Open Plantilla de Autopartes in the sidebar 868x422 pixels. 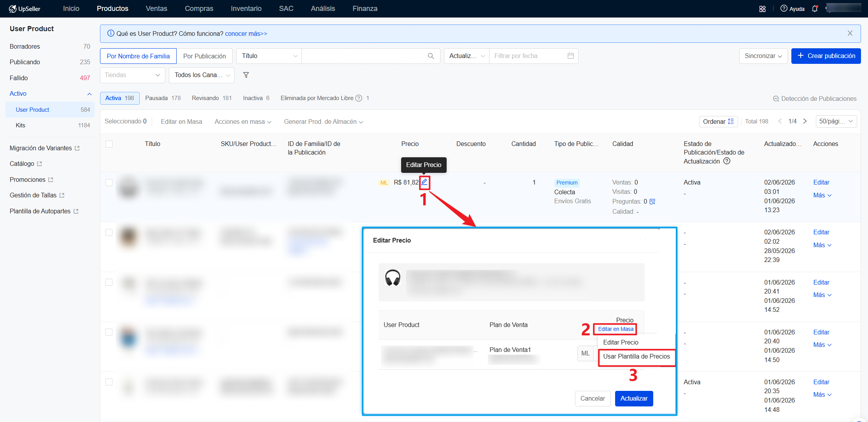44,211
